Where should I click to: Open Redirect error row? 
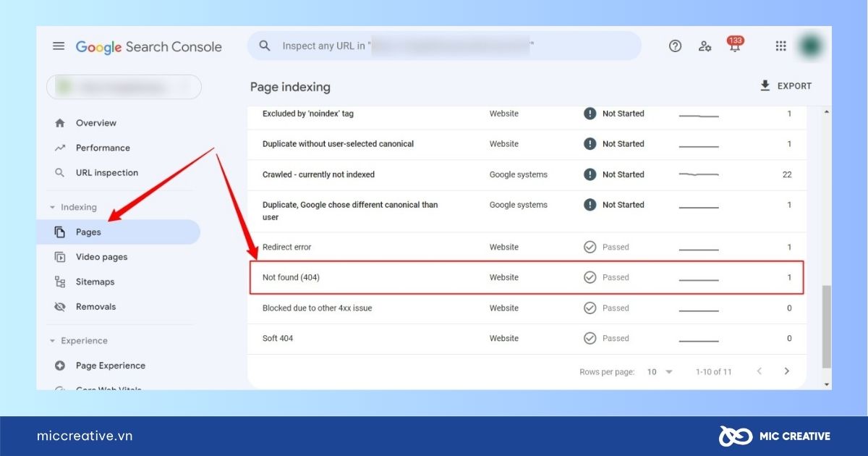(x=527, y=247)
